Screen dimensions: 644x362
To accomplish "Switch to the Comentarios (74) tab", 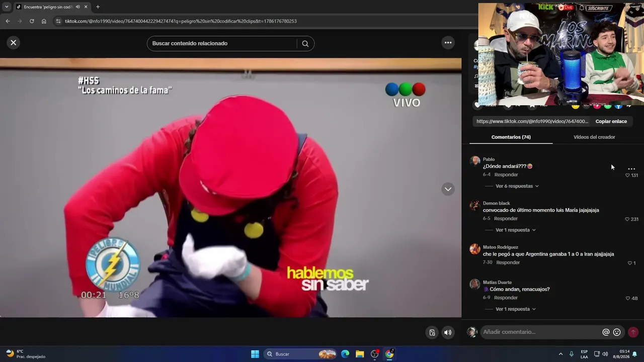I will pos(511,137).
